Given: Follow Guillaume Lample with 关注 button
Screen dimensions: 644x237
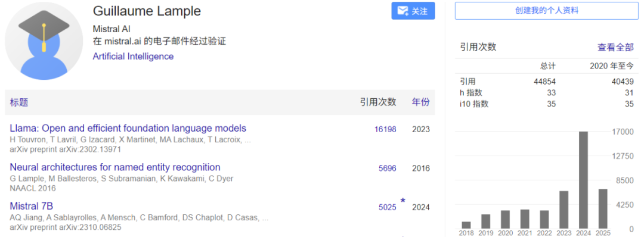Looking at the screenshot, I should click(x=413, y=11).
